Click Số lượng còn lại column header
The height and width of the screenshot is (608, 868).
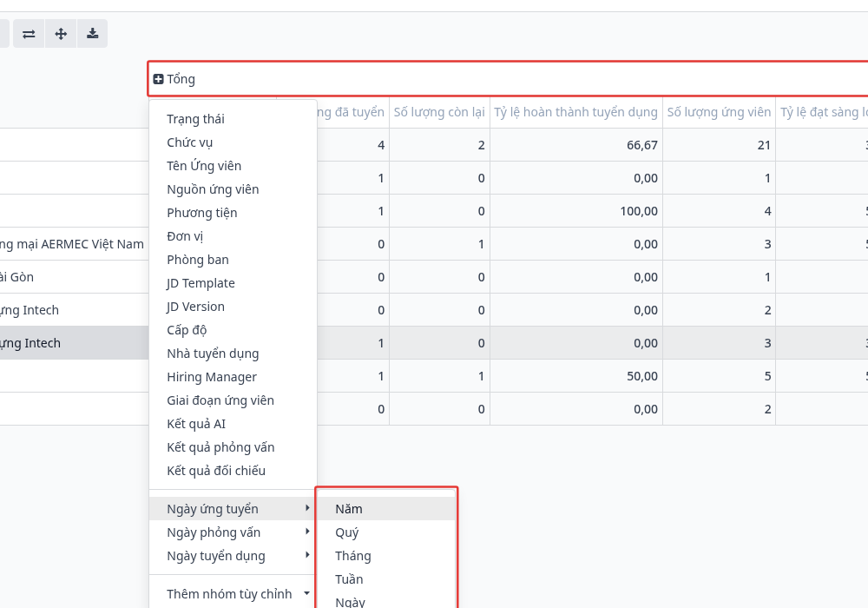439,112
